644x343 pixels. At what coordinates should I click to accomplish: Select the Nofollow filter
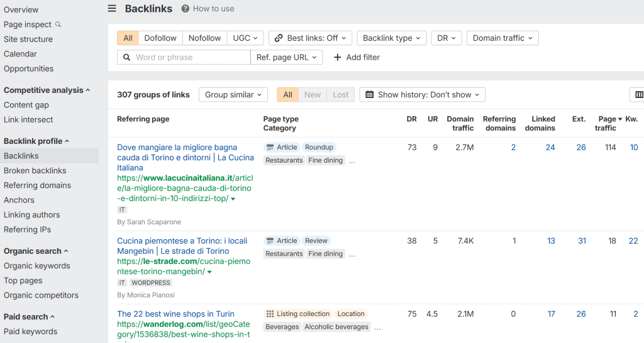click(x=204, y=38)
